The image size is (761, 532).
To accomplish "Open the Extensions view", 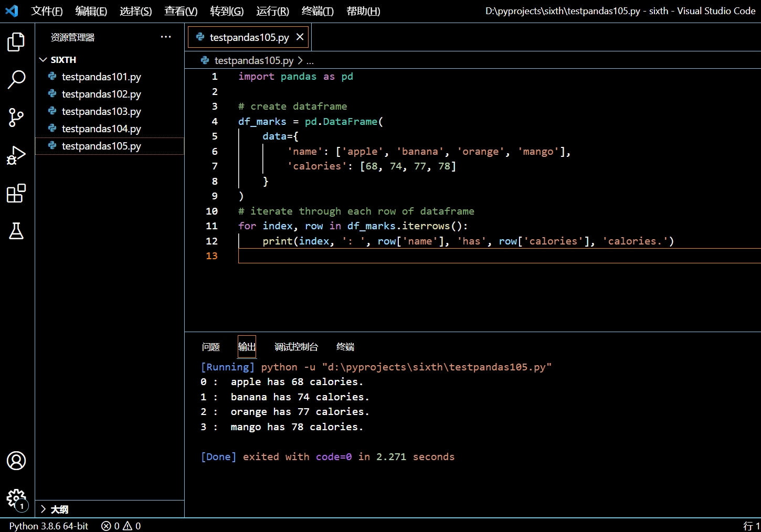I will pos(16,193).
